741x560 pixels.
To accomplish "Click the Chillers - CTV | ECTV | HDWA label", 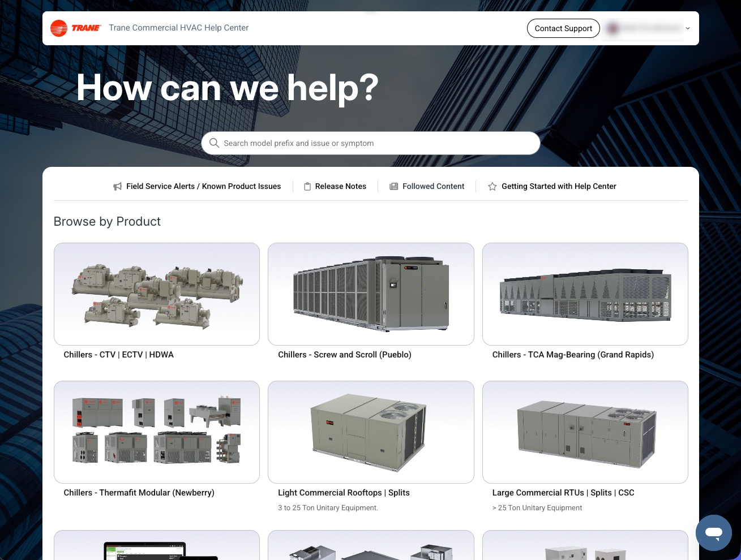I will 119,355.
